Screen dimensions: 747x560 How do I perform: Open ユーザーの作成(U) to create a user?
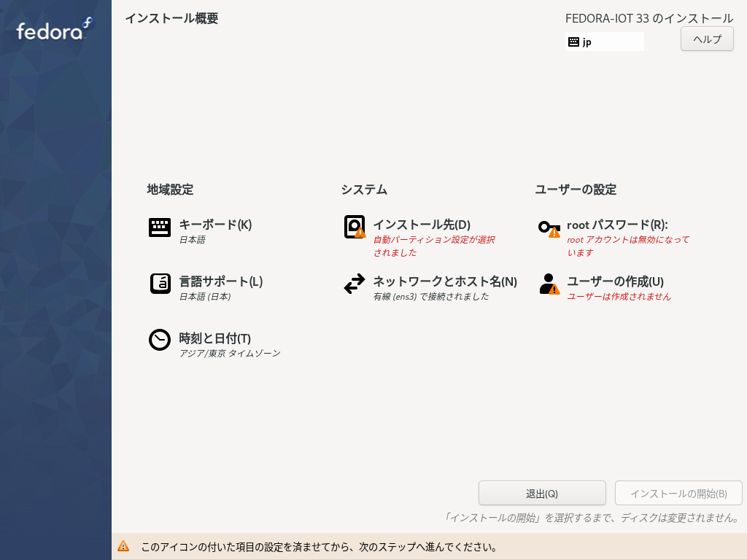pyautogui.click(x=615, y=281)
